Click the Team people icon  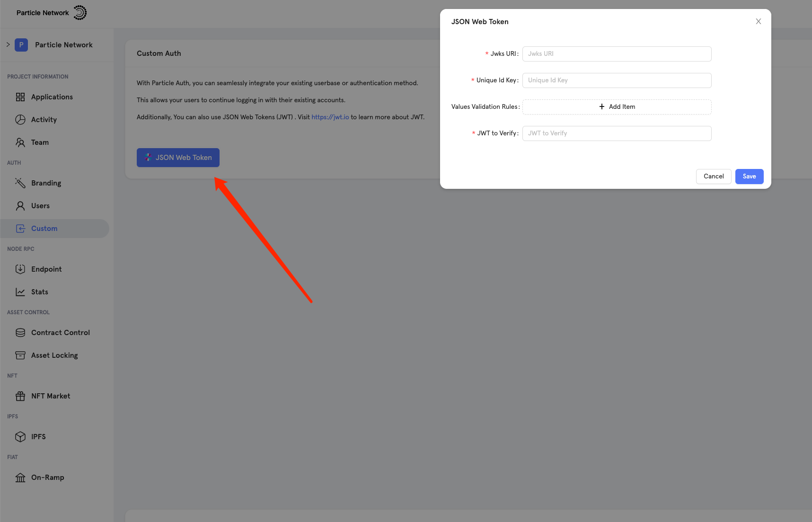(20, 142)
